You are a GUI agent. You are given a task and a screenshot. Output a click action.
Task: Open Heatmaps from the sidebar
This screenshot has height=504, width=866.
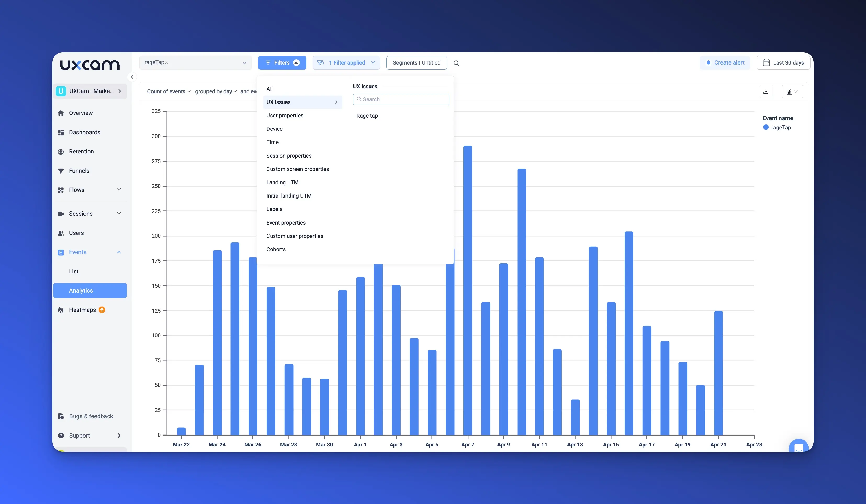pos(82,310)
